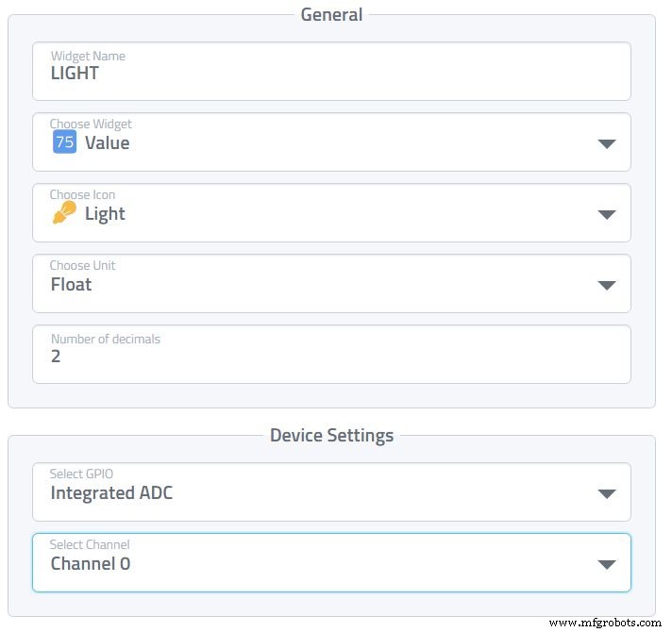Image resolution: width=672 pixels, height=632 pixels.
Task: Click the 'Float' unit value
Action: pyautogui.click(x=72, y=285)
